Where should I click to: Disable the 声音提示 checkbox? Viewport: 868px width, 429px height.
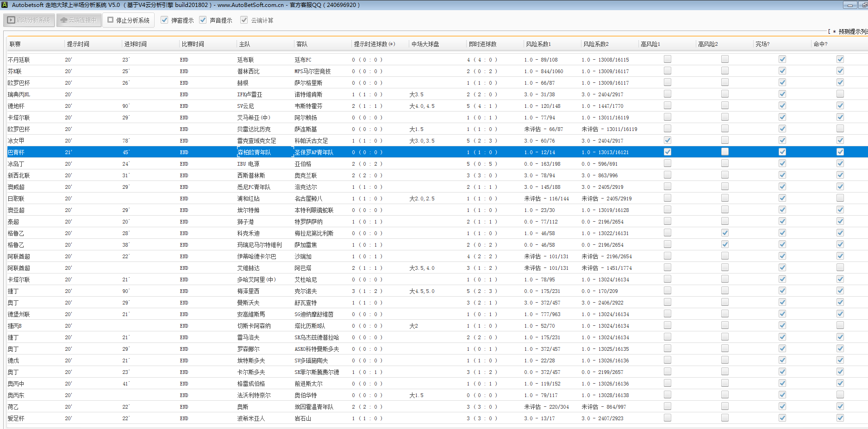coord(203,20)
